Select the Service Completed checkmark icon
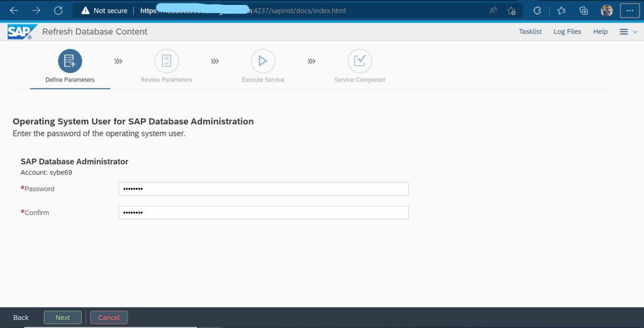This screenshot has height=328, width=644. [360, 61]
